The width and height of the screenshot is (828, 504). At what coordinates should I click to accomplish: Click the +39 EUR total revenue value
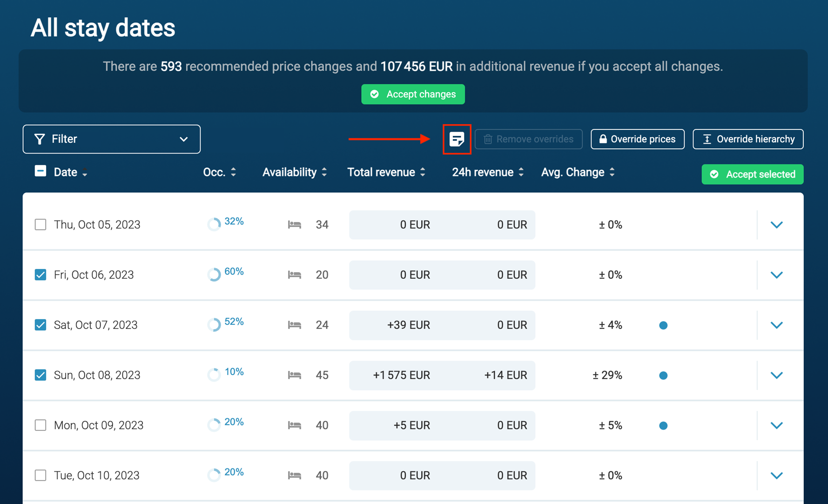point(409,325)
